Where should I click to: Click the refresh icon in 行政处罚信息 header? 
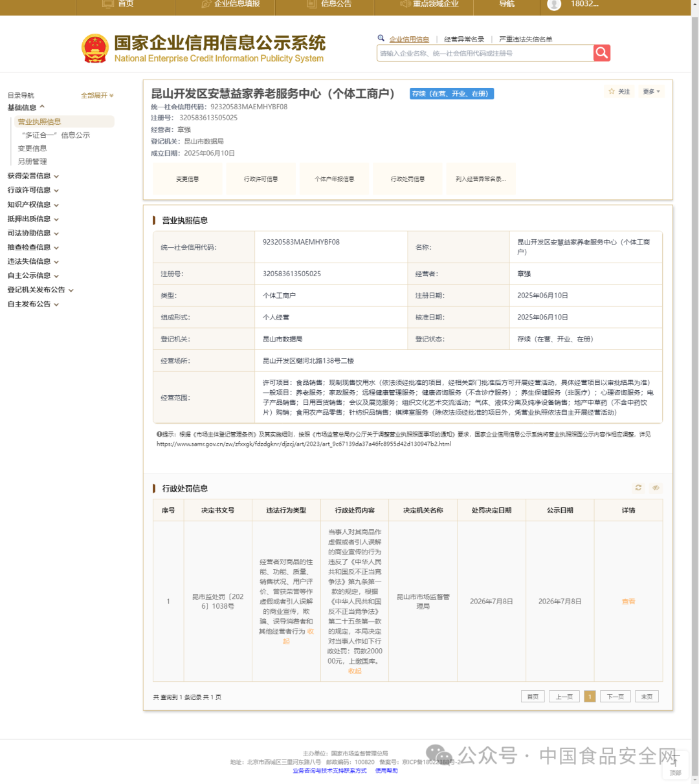tap(638, 488)
